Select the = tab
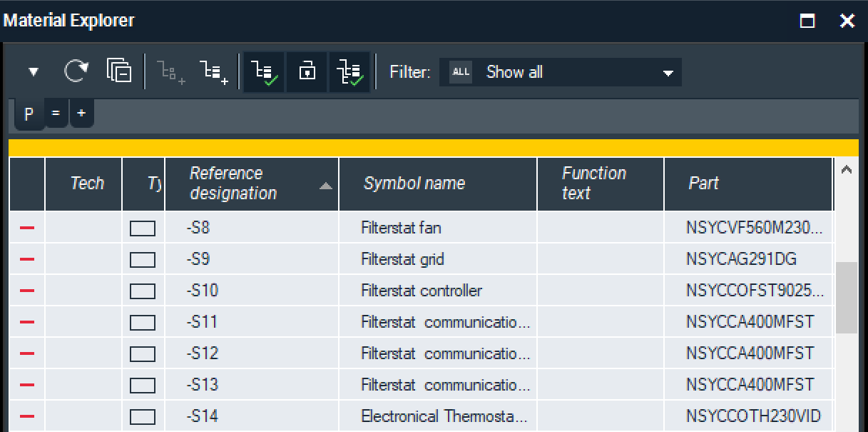This screenshot has width=868, height=432. point(56,114)
